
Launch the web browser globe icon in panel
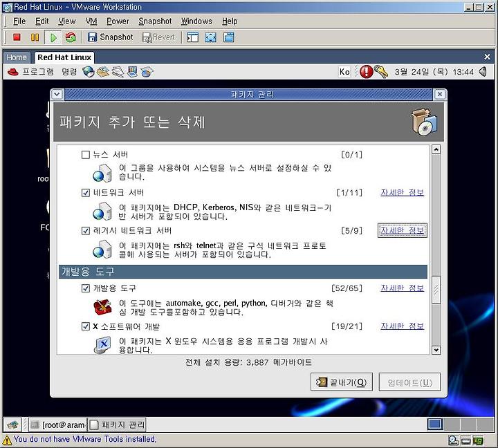(89, 72)
